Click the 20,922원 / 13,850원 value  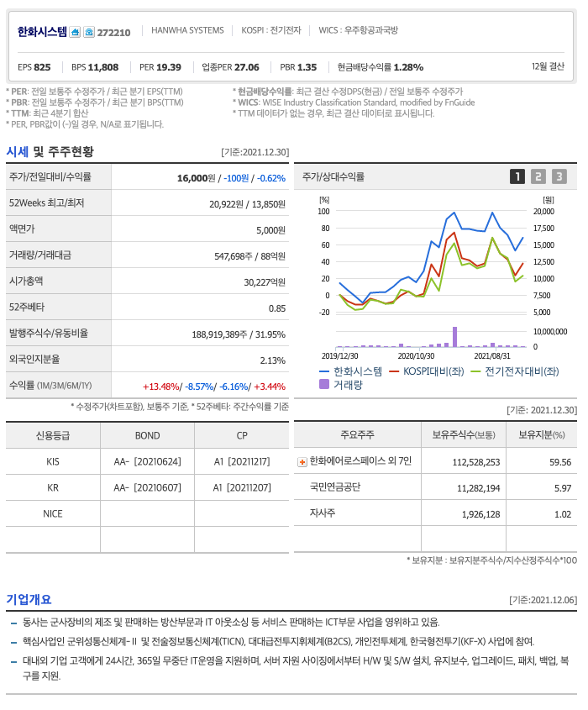pyautogui.click(x=247, y=204)
